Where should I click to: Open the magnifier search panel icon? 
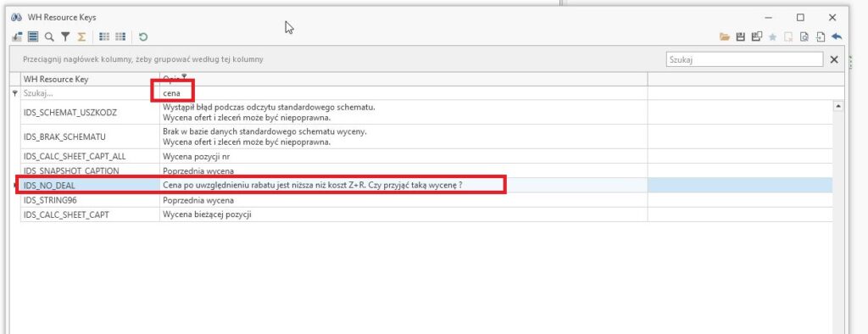[x=49, y=36]
